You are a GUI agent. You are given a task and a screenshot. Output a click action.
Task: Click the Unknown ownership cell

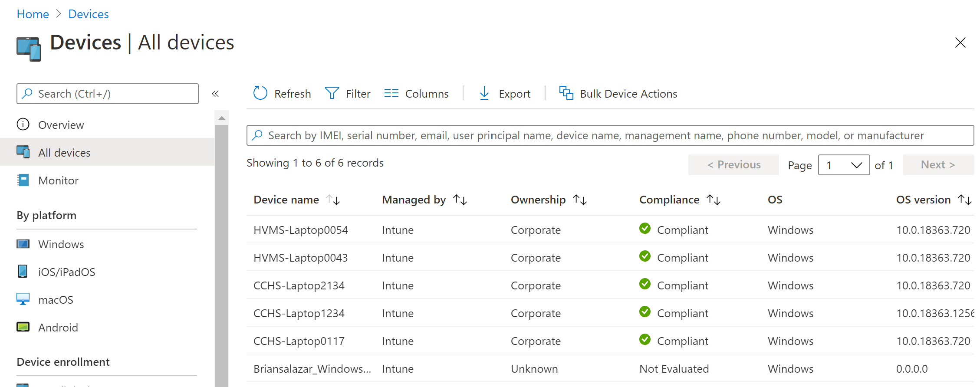534,369
